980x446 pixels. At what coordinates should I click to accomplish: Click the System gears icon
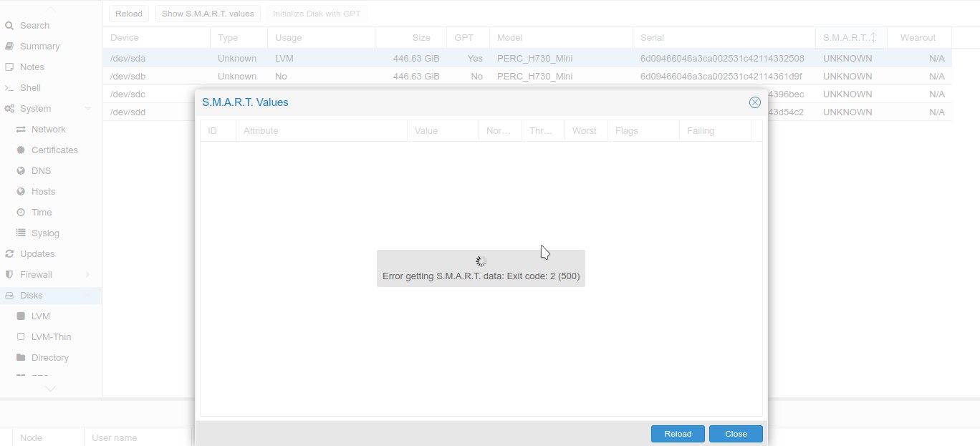click(9, 109)
